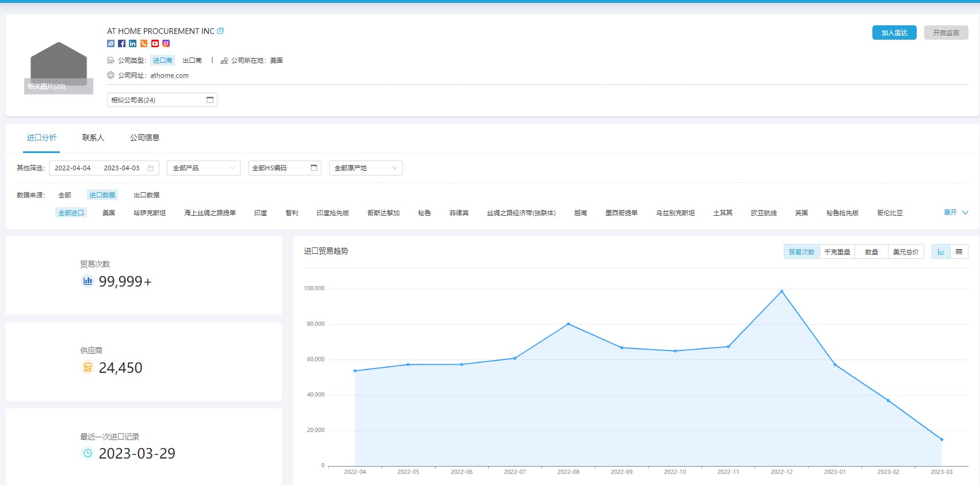Switch to the 进口分析 tab

pyautogui.click(x=41, y=138)
